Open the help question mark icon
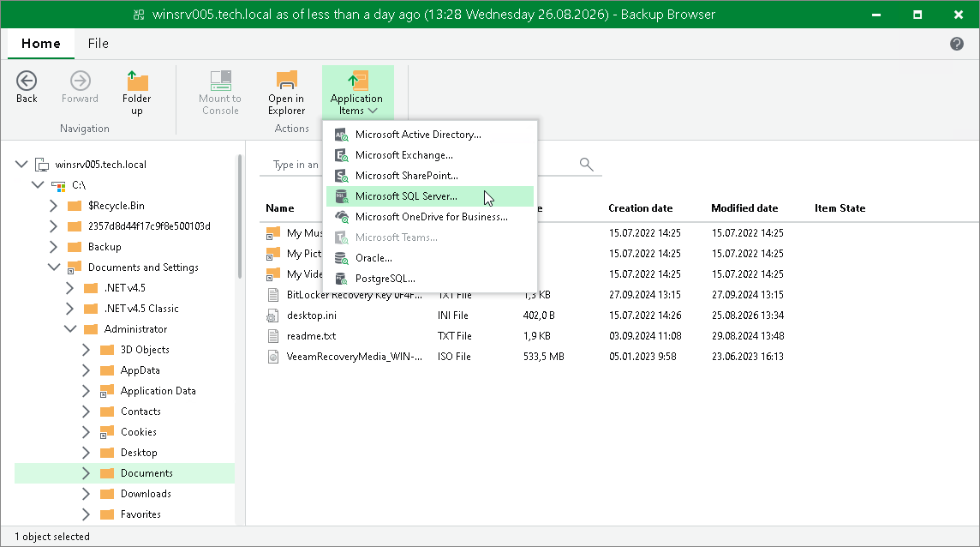Viewport: 980px width, 547px height. click(x=956, y=44)
